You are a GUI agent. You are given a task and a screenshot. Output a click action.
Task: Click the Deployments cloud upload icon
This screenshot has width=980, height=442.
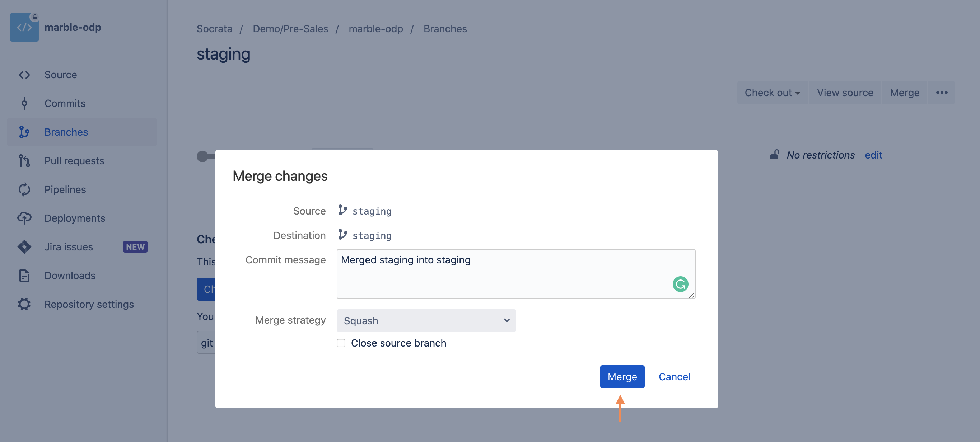[x=24, y=218]
